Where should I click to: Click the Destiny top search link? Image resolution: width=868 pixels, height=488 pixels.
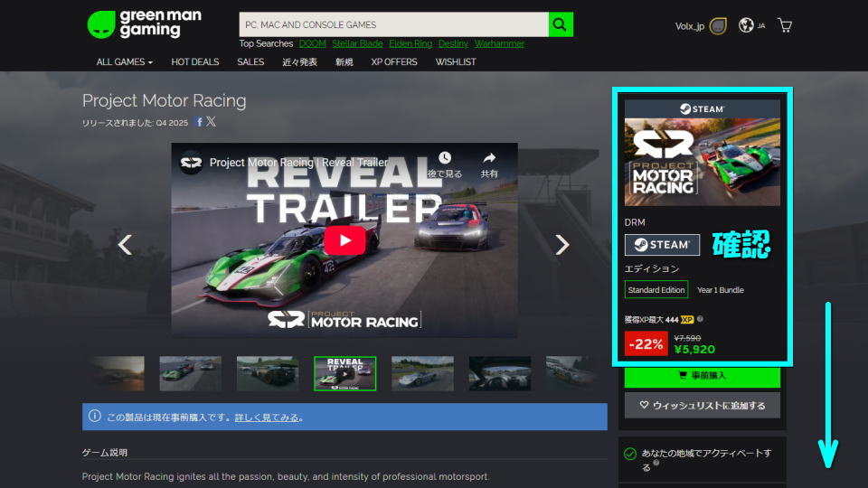coord(453,43)
